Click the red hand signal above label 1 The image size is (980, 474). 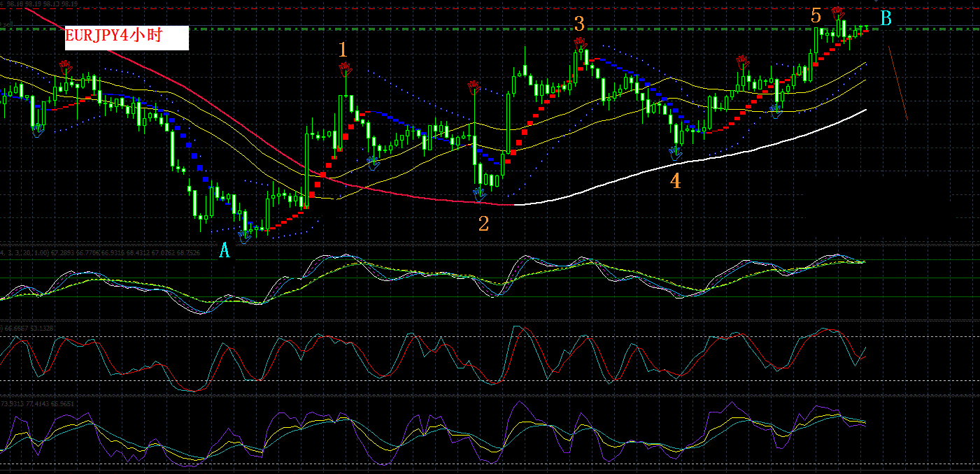coord(345,69)
